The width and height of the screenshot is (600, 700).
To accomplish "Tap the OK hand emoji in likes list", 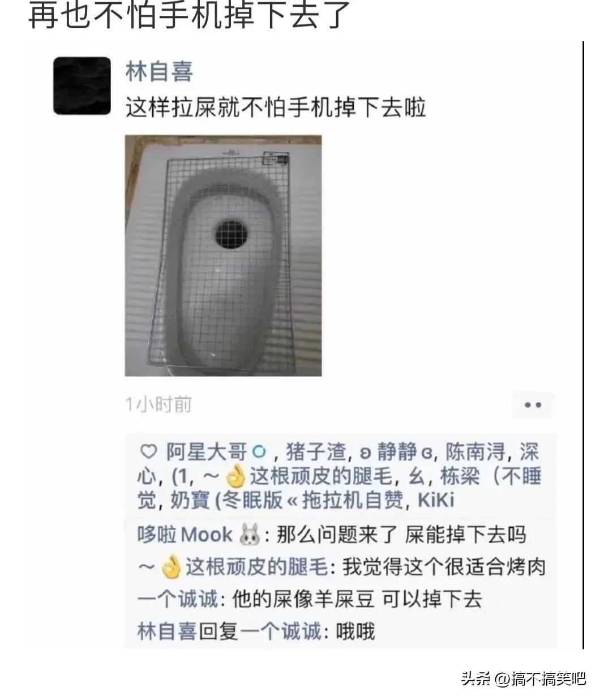I will 236,477.
